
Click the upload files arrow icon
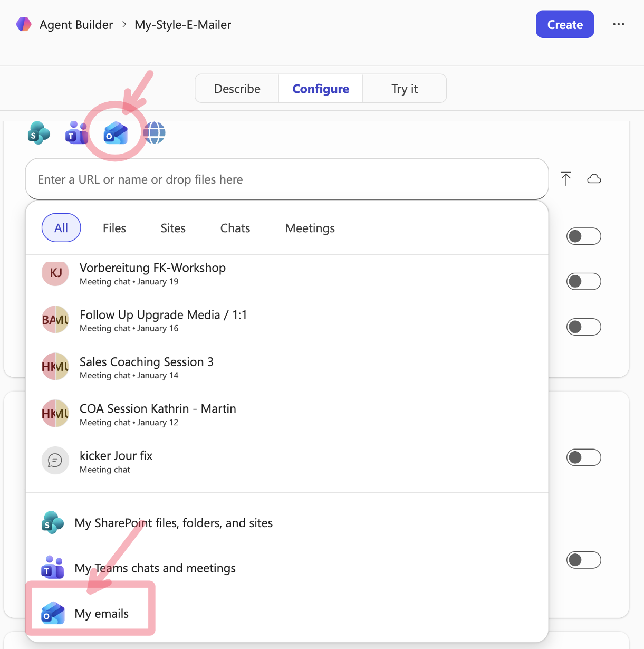[566, 179]
